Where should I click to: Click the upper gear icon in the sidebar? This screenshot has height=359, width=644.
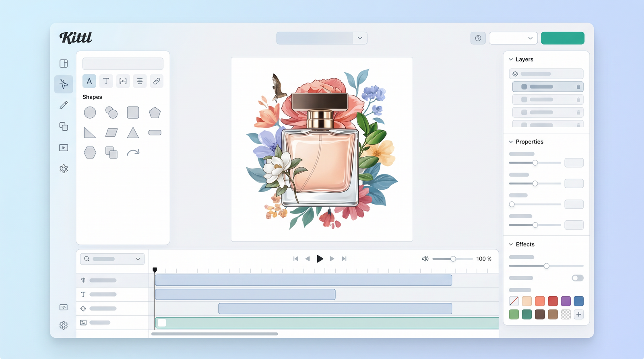pos(64,169)
